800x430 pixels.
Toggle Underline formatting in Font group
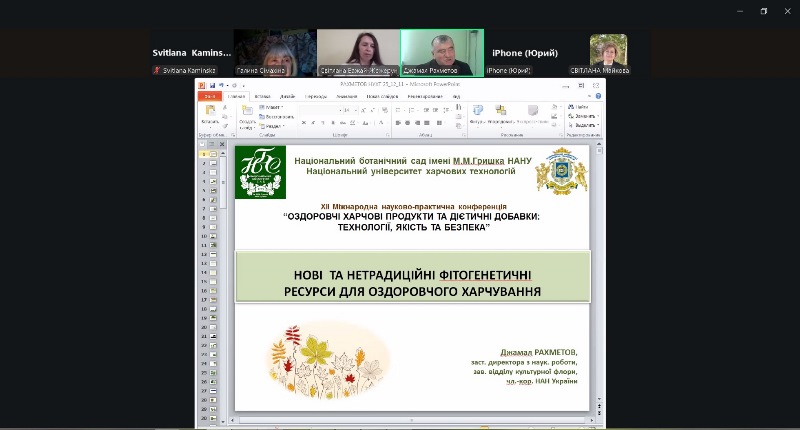pos(320,124)
